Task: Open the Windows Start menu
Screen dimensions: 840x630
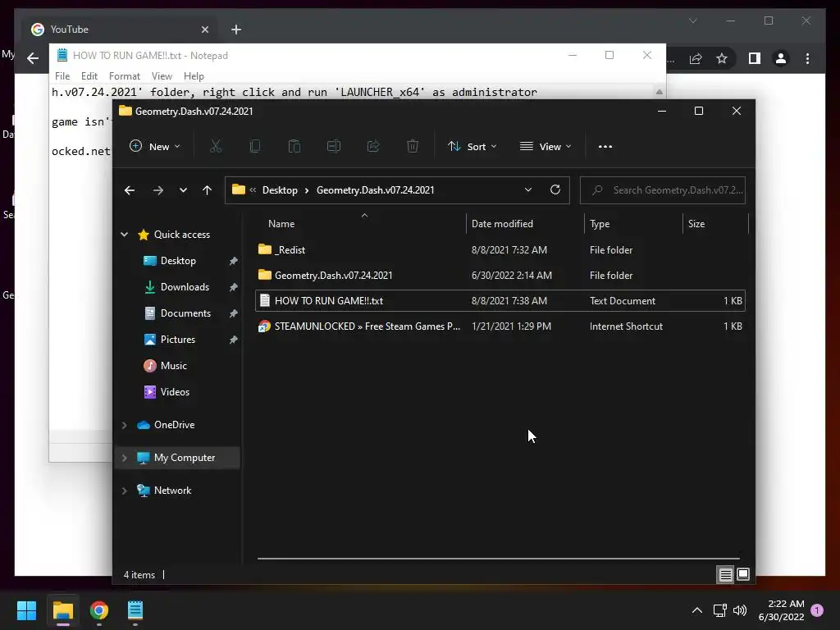Action: tap(26, 610)
